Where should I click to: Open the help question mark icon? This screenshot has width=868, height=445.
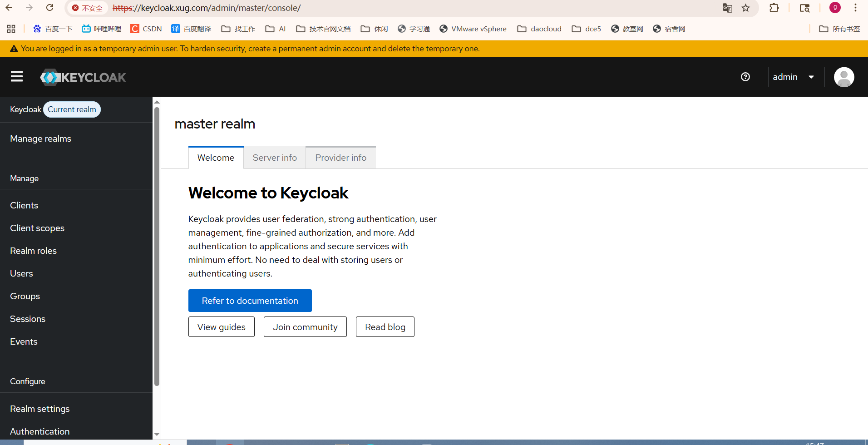(745, 77)
